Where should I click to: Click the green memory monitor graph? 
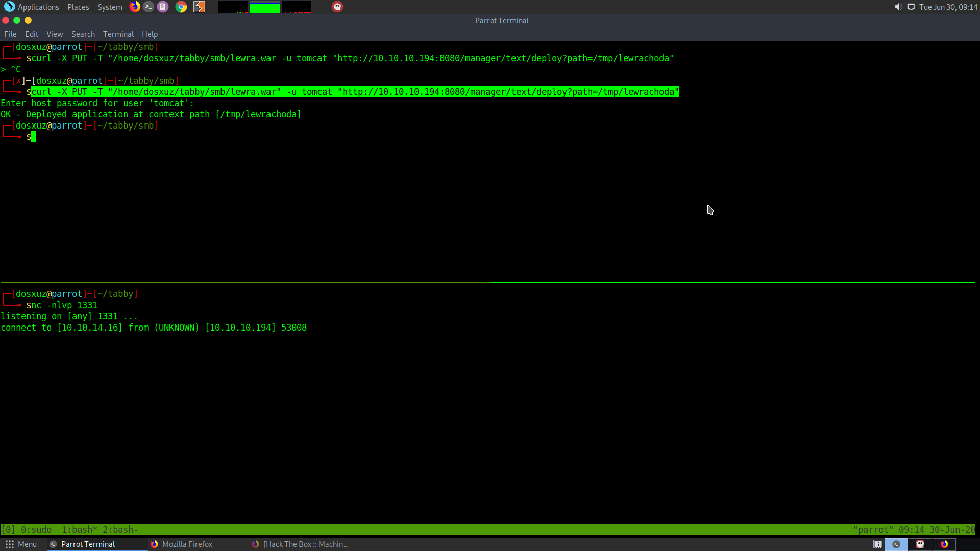point(264,8)
